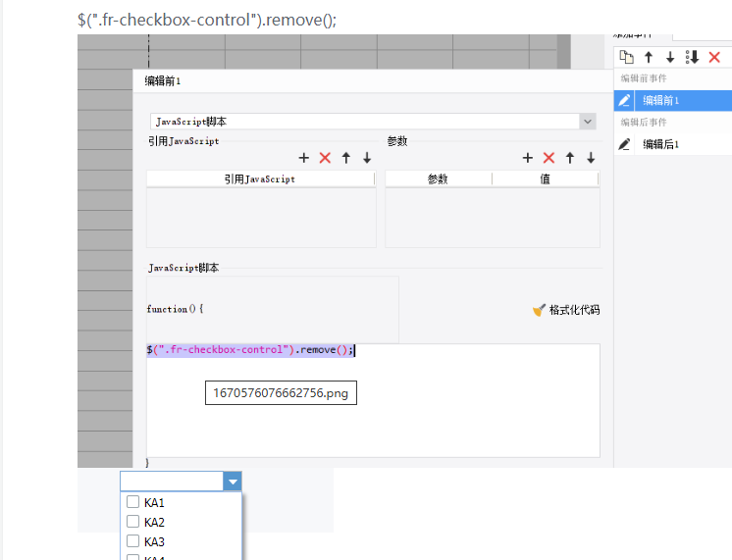
Task: Click the pencil icon beside 编辑前1
Action: (x=624, y=100)
